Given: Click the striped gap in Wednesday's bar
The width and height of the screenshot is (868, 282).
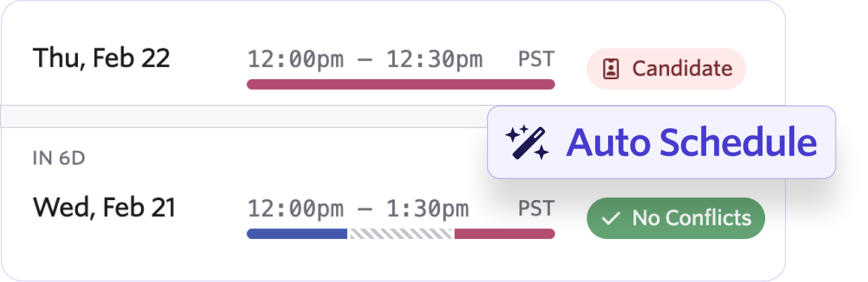Looking at the screenshot, I should click(x=400, y=234).
